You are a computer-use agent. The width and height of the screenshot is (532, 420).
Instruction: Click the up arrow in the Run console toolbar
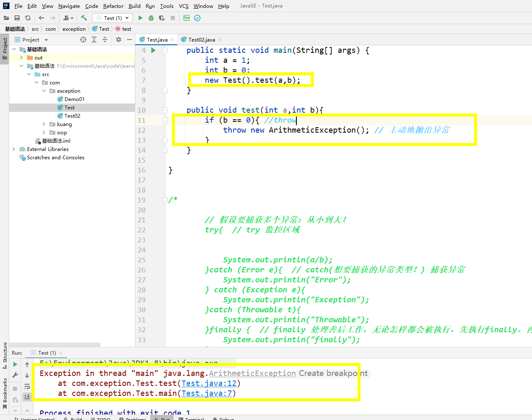point(27,365)
